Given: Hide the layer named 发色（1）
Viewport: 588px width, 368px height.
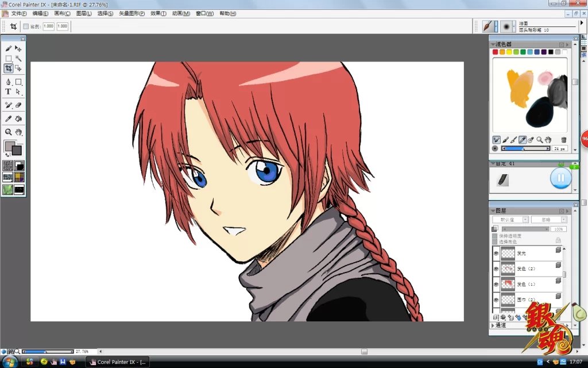Looking at the screenshot, I should pyautogui.click(x=496, y=284).
